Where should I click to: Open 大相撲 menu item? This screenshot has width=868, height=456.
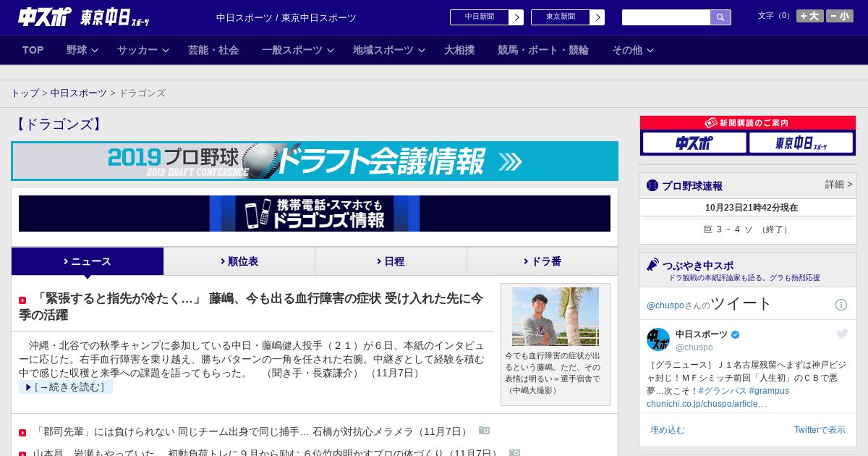459,50
